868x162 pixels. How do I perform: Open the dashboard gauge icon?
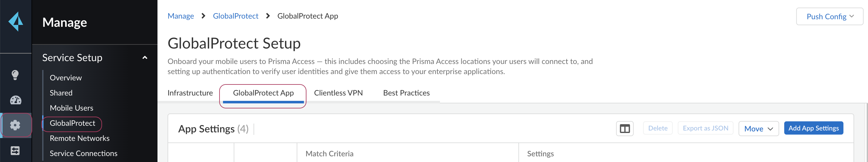[x=15, y=100]
